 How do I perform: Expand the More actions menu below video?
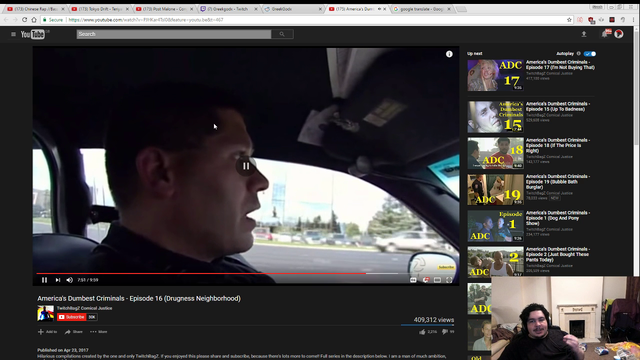point(98,332)
